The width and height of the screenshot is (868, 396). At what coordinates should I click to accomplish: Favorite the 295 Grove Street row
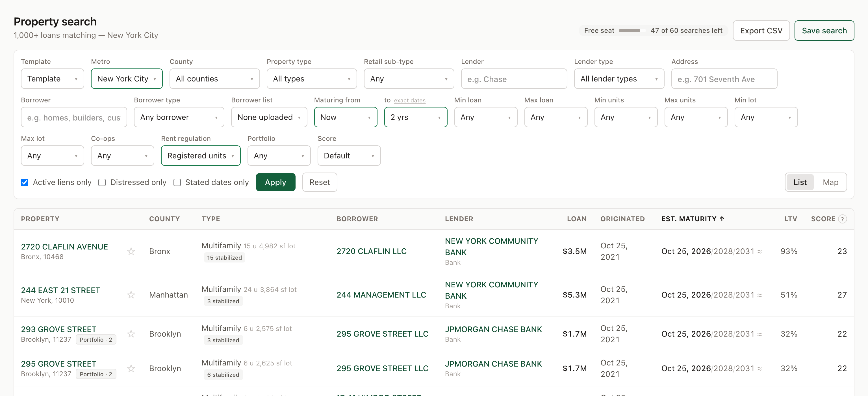coord(131,368)
